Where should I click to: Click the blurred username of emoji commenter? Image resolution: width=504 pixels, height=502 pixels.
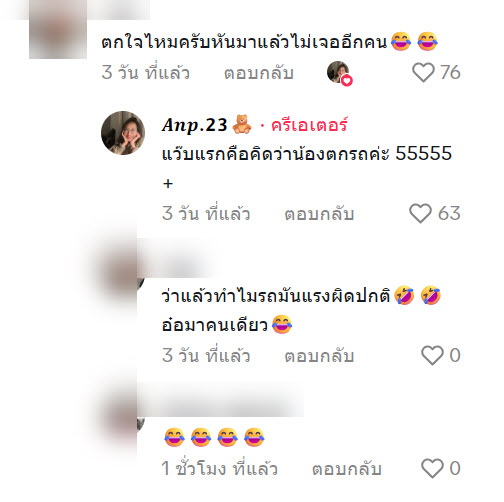click(x=222, y=399)
